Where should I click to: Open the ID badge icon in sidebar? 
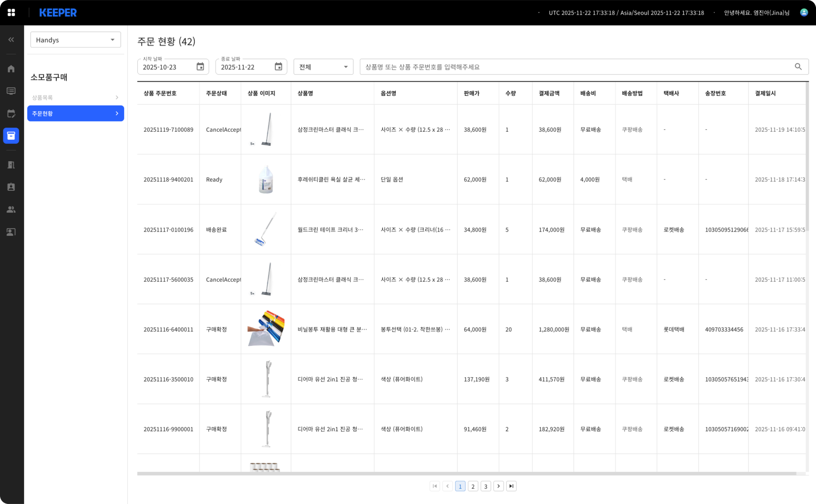[x=11, y=187]
